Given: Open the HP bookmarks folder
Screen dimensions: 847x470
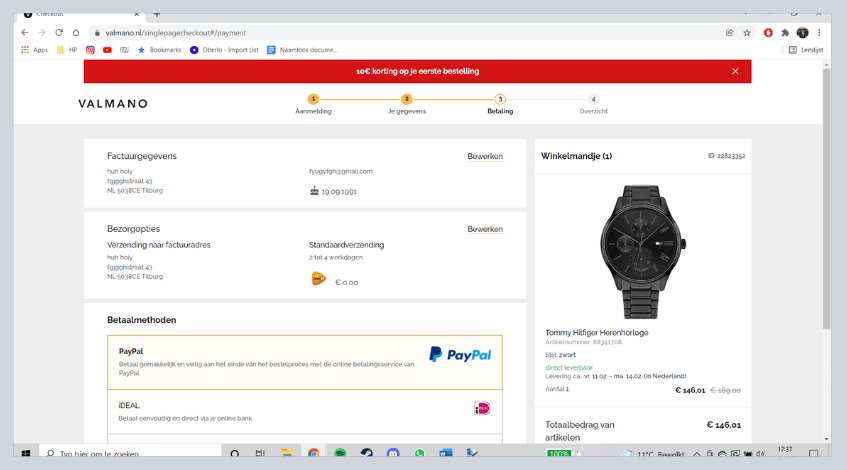Looking at the screenshot, I should pos(67,50).
